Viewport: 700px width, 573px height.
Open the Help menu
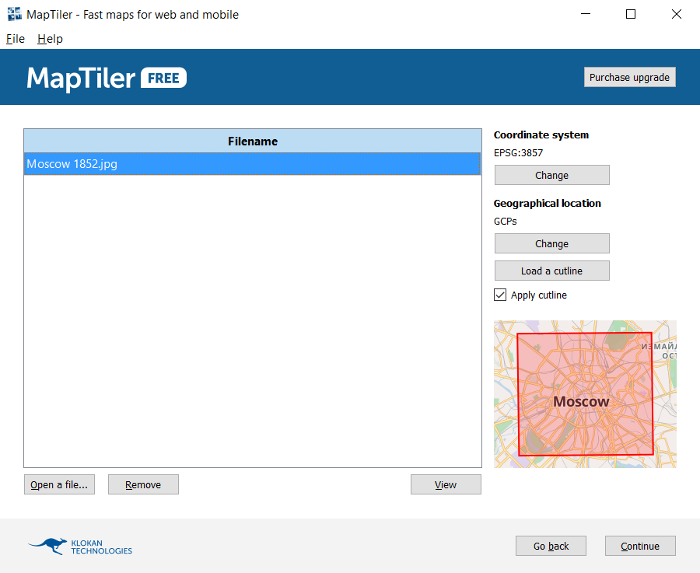(50, 39)
